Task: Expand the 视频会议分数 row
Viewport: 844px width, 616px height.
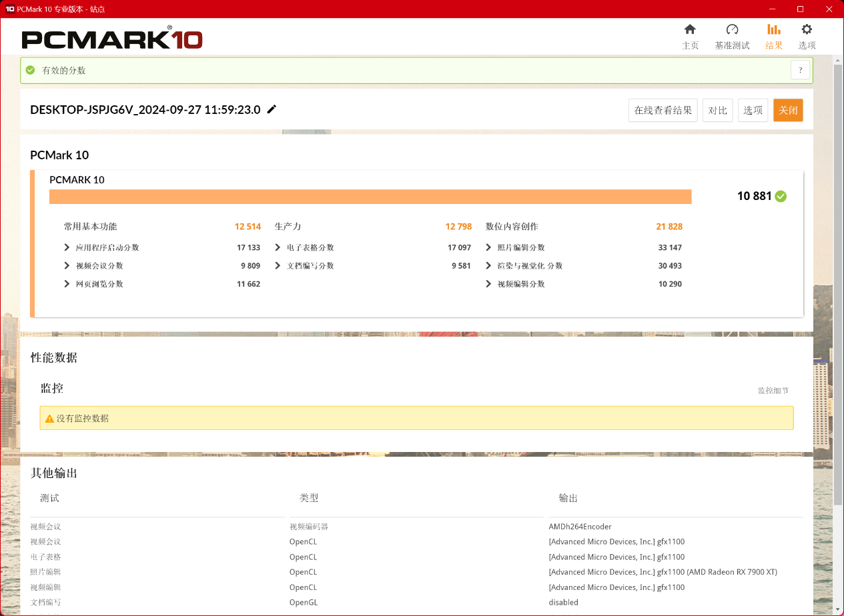Action: coord(67,265)
